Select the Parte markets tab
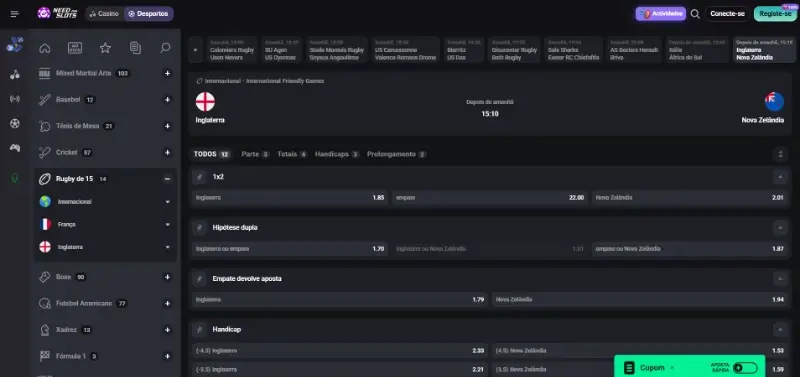Image resolution: width=800 pixels, height=377 pixels. coord(255,154)
